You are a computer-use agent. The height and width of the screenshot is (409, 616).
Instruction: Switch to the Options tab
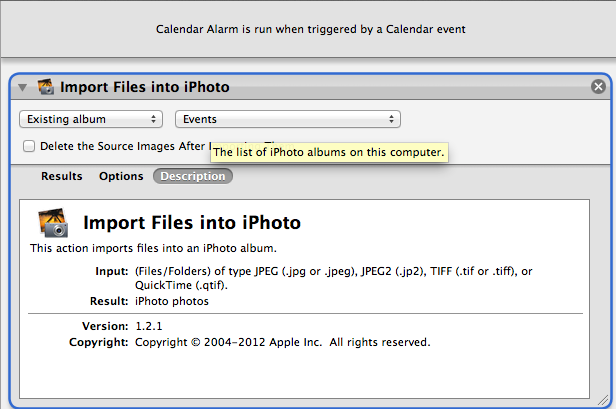pyautogui.click(x=121, y=176)
